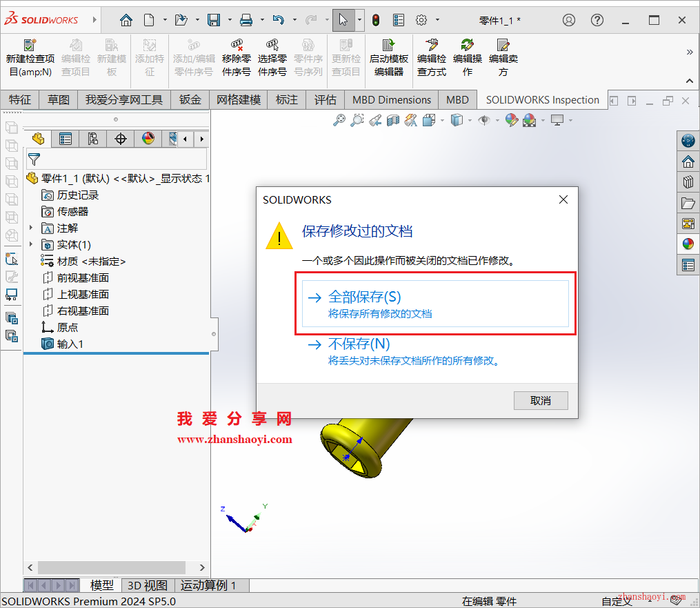
Task: Open dropdown arrow next to New icon
Action: point(165,20)
